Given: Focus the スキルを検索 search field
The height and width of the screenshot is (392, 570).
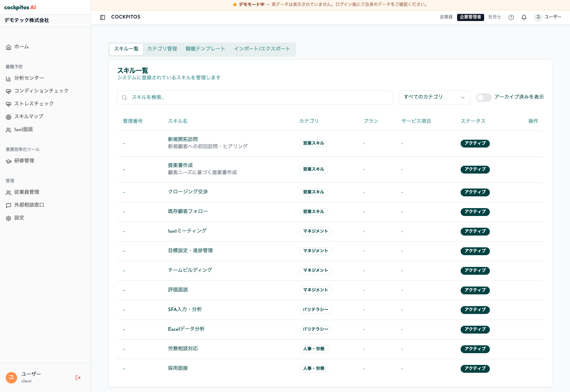Looking at the screenshot, I should pos(255,97).
